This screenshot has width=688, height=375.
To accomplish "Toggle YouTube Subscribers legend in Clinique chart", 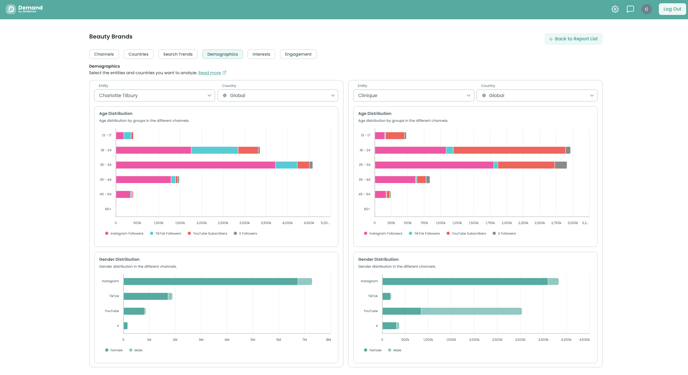I will [466, 234].
